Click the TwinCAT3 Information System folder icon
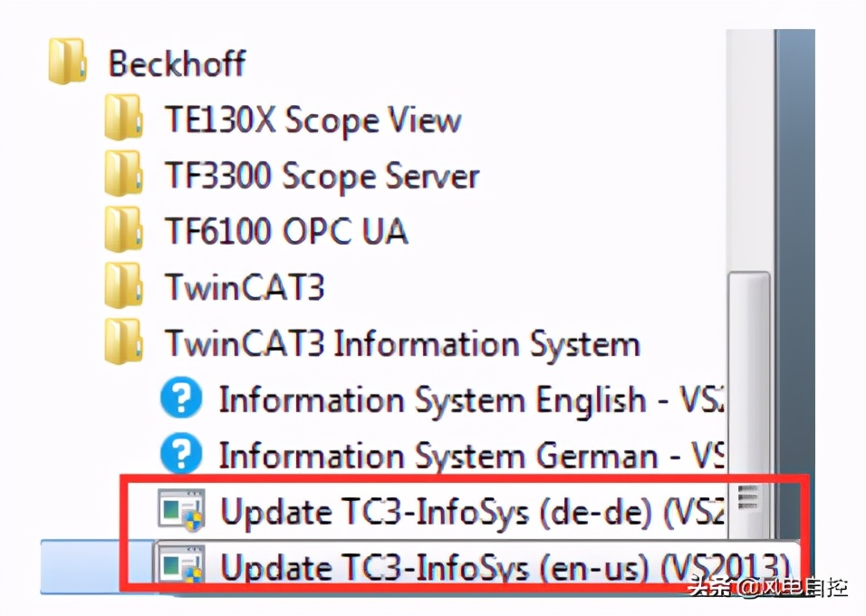The width and height of the screenshot is (866, 616). tap(123, 343)
